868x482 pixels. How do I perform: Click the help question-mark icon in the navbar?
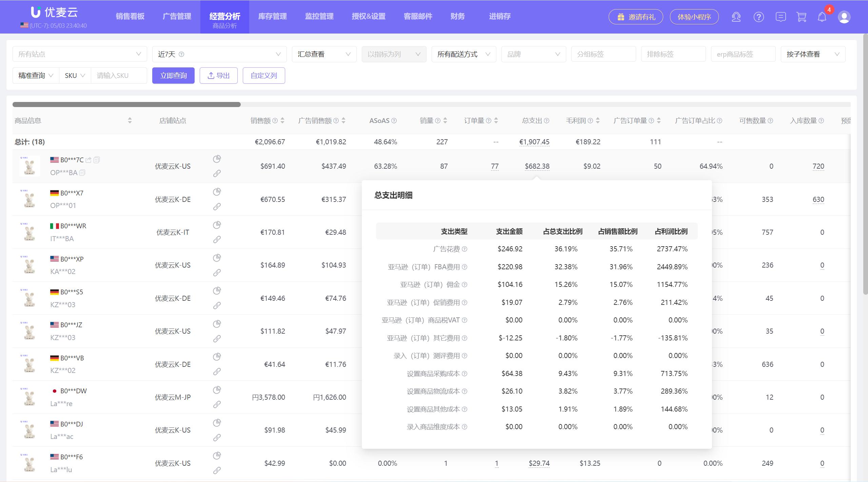click(759, 17)
